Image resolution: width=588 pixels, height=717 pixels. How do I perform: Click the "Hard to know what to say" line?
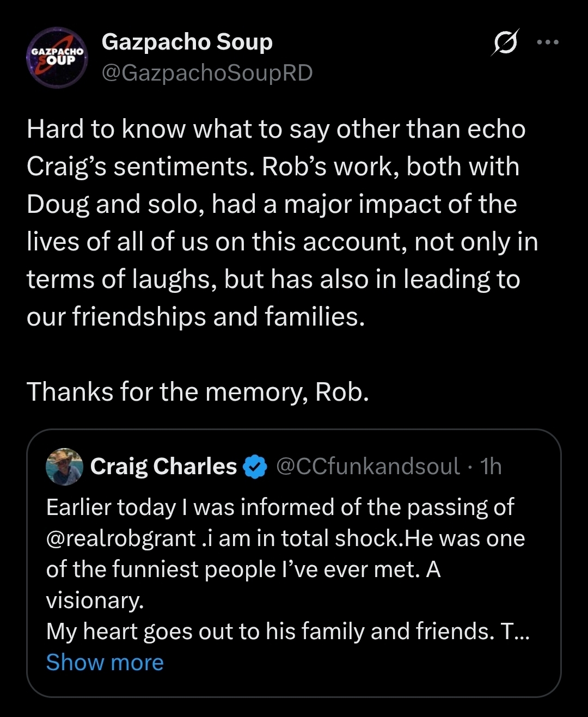pos(275,130)
